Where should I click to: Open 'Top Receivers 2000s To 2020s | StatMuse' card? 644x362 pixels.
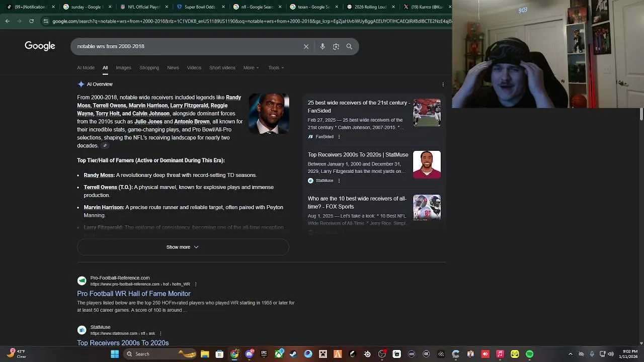click(x=358, y=155)
